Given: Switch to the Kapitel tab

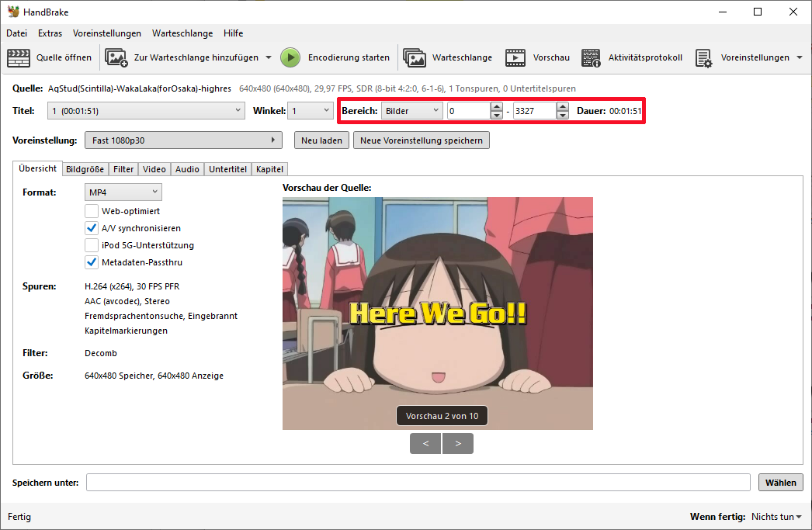Looking at the screenshot, I should (270, 169).
